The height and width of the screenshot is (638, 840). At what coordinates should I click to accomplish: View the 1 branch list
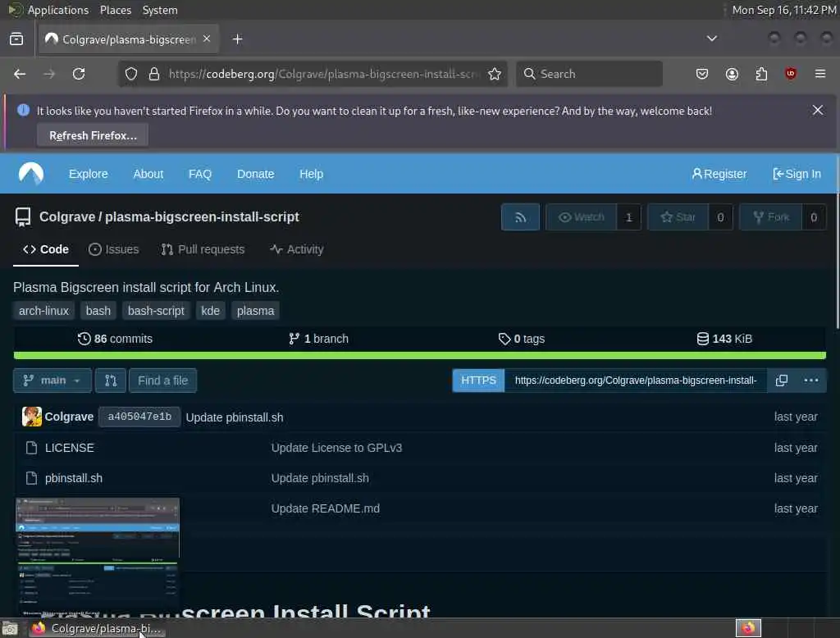tap(319, 339)
